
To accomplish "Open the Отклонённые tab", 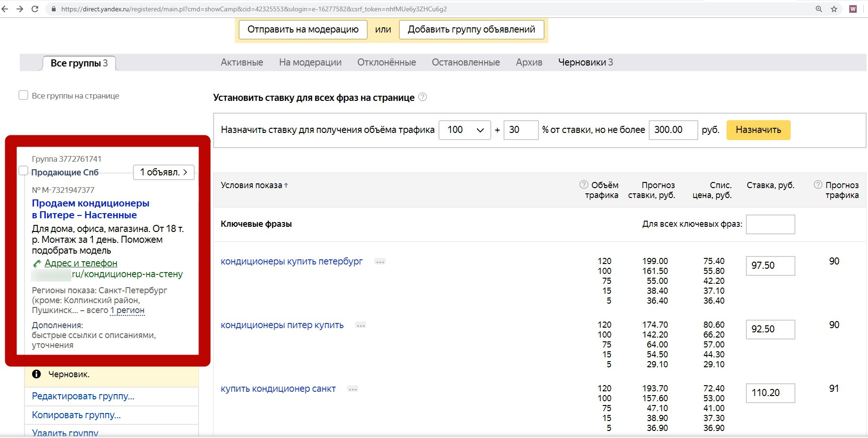I will 387,62.
